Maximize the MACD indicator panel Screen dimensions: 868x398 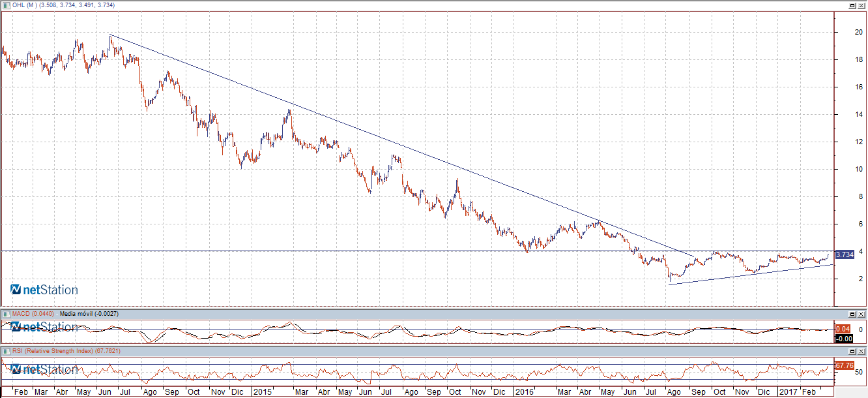pos(852,314)
